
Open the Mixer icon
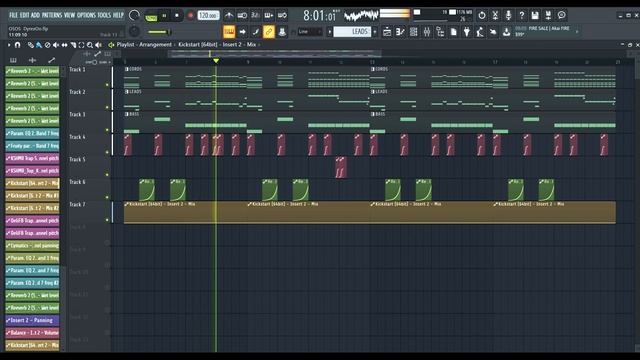(x=427, y=31)
